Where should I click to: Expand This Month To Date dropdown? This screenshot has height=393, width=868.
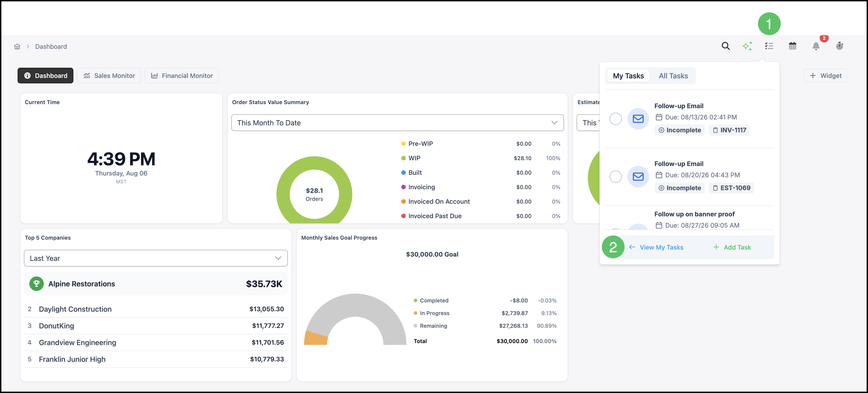click(397, 123)
